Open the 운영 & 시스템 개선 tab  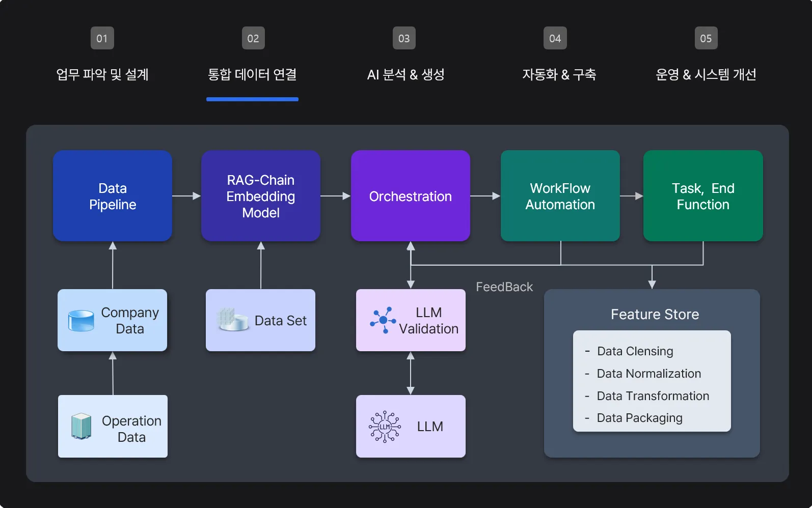click(706, 75)
